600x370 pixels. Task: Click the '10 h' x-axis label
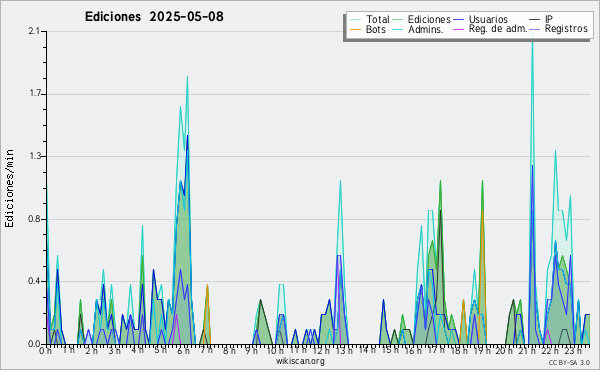click(275, 350)
